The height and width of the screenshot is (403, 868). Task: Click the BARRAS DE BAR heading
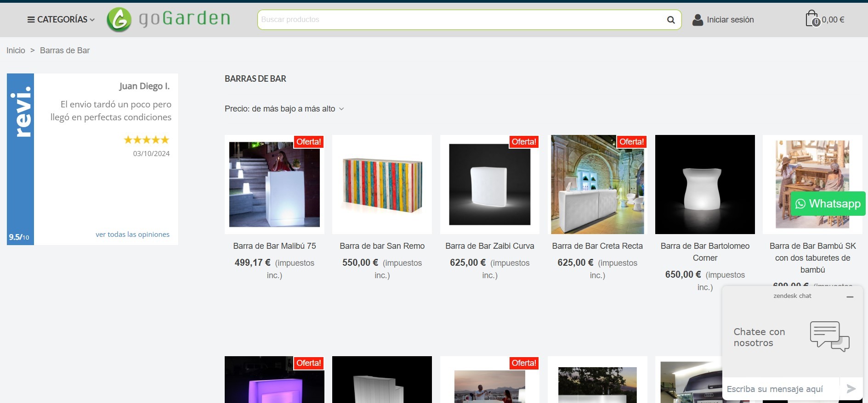(255, 79)
